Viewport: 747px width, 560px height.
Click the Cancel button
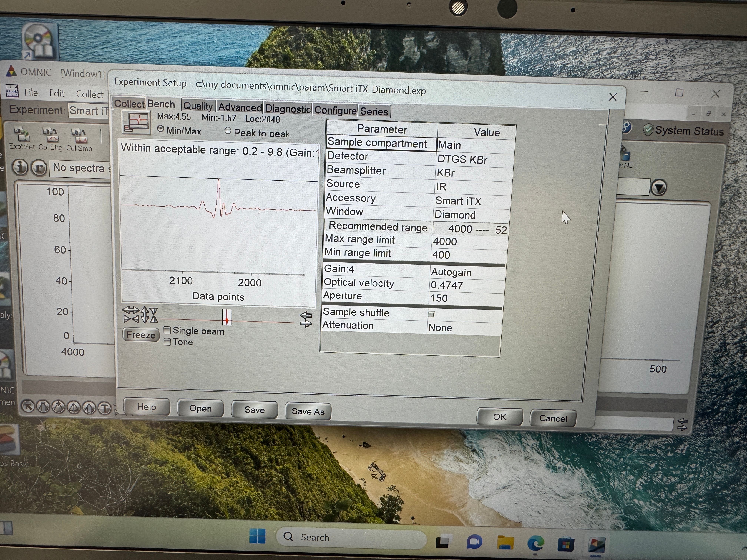pos(553,419)
